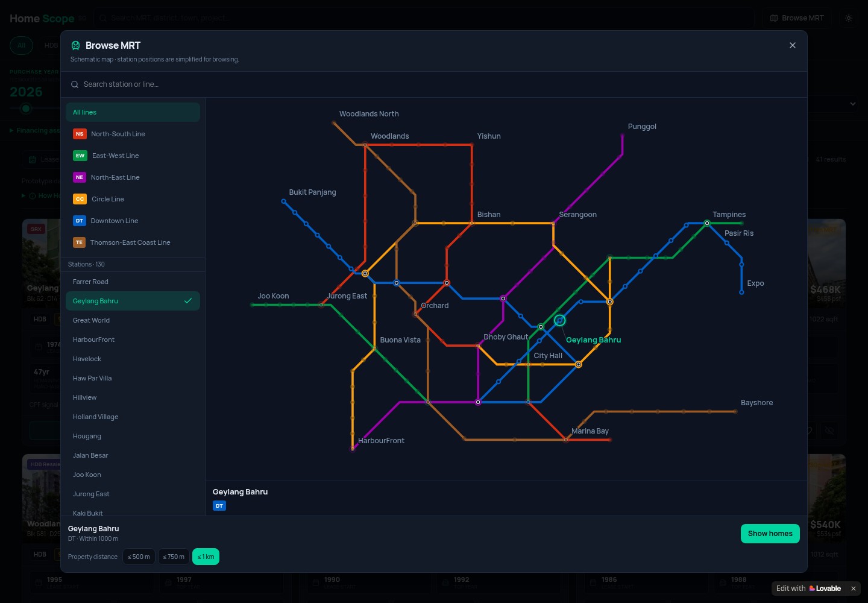Filter by North-South Line
Screen dimensions: 868x603
(133, 134)
